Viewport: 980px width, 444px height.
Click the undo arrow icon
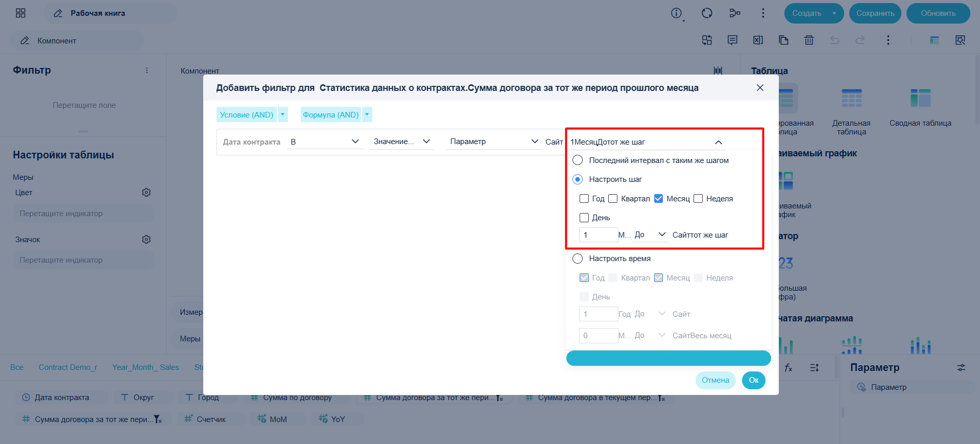[x=834, y=40]
